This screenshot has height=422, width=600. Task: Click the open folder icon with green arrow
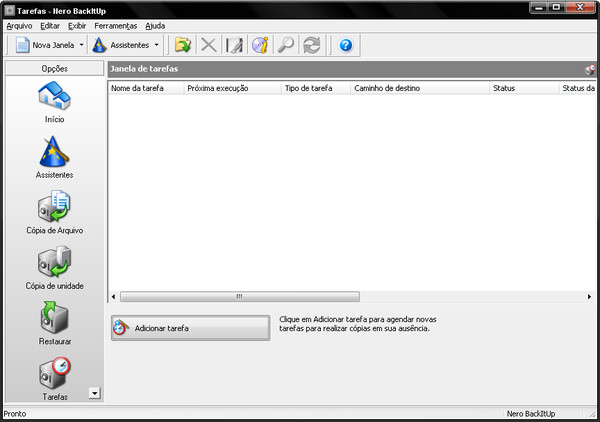pyautogui.click(x=183, y=45)
